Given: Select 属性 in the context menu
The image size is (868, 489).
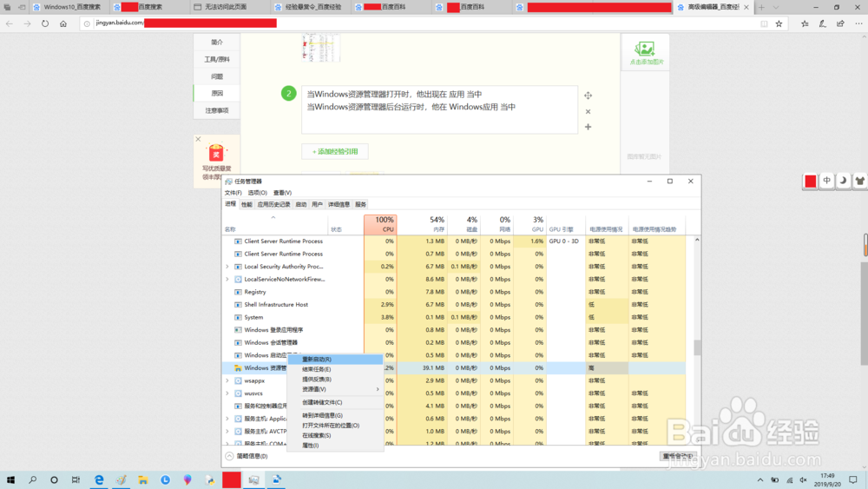Looking at the screenshot, I should (x=335, y=446).
